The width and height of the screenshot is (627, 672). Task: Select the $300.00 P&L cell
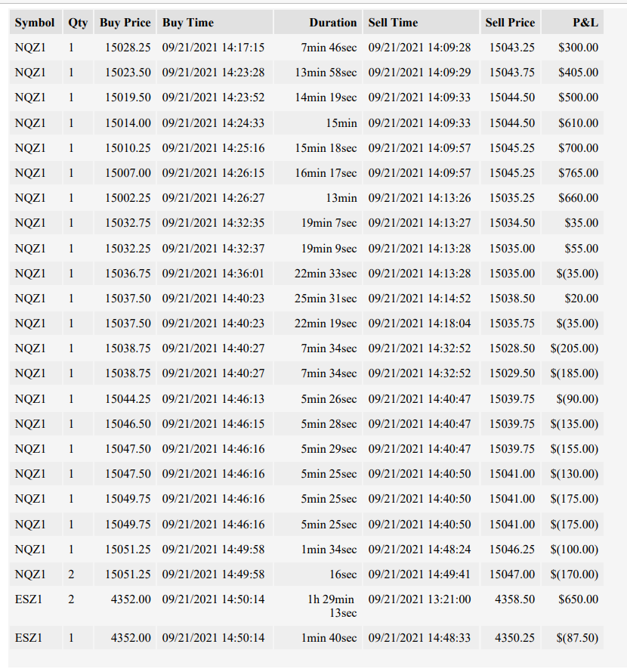[573, 47]
